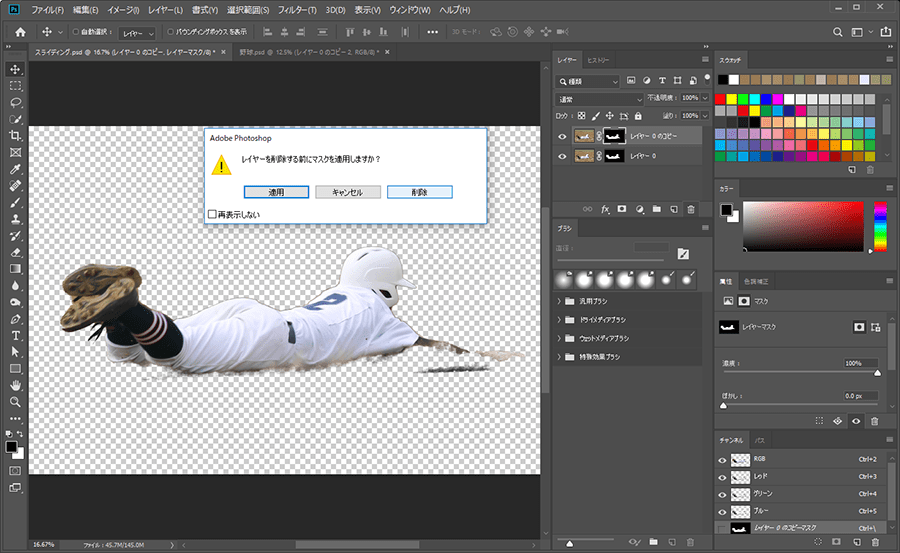Viewport: 900px width, 553px height.
Task: Select the Zoom magnifier tool
Action: pyautogui.click(x=15, y=401)
